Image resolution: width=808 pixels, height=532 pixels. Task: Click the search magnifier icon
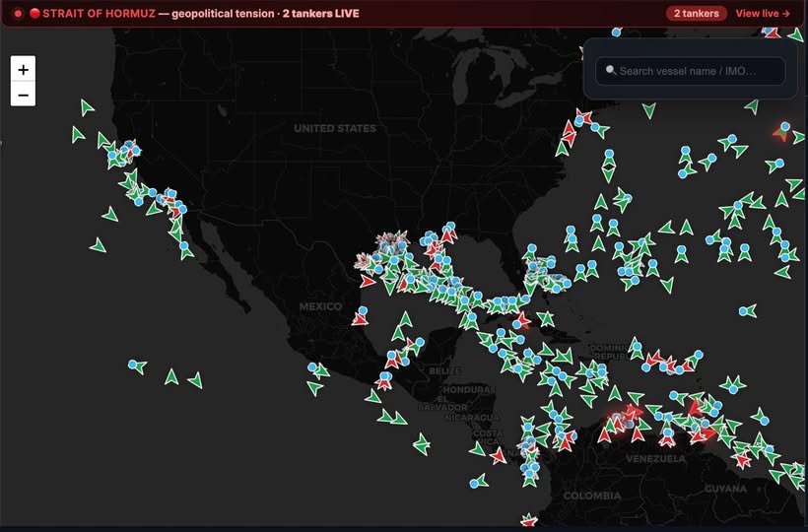(x=611, y=71)
